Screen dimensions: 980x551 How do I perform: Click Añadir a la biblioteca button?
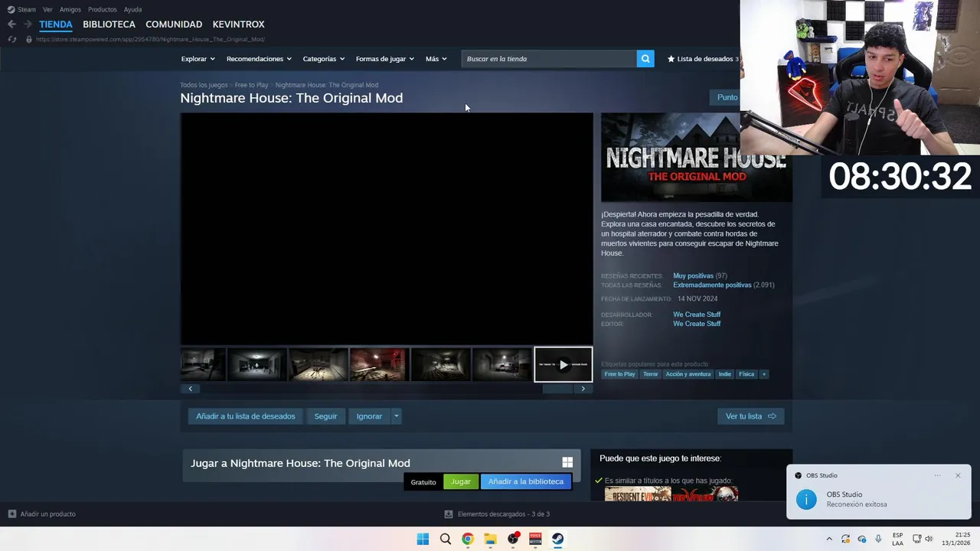[x=525, y=481]
